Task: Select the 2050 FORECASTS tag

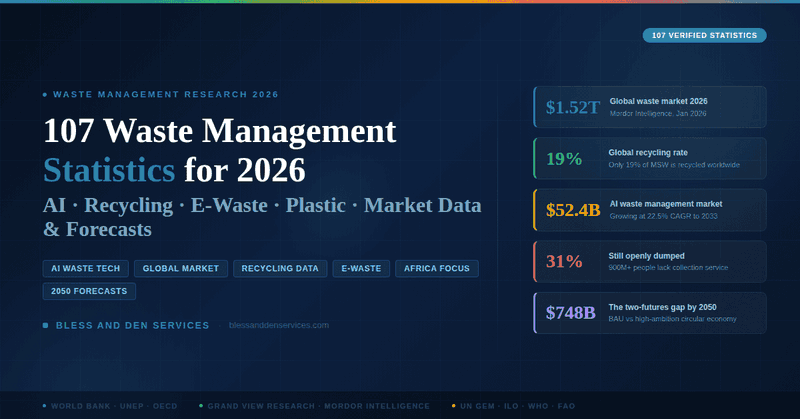Action: pos(89,291)
